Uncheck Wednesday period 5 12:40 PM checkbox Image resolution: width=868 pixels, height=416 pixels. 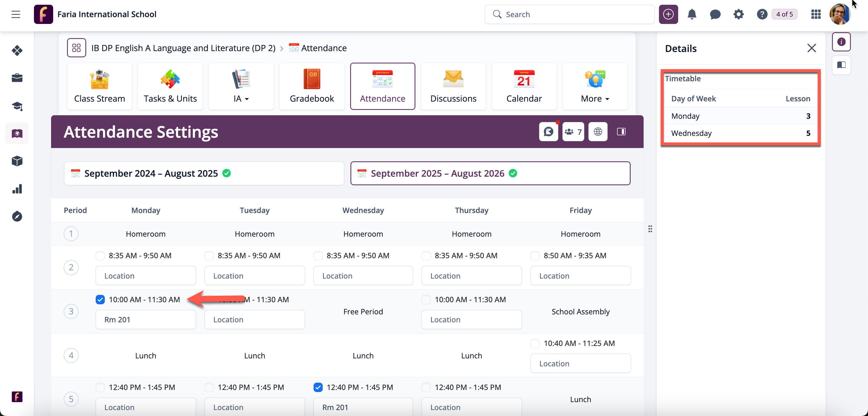(318, 387)
